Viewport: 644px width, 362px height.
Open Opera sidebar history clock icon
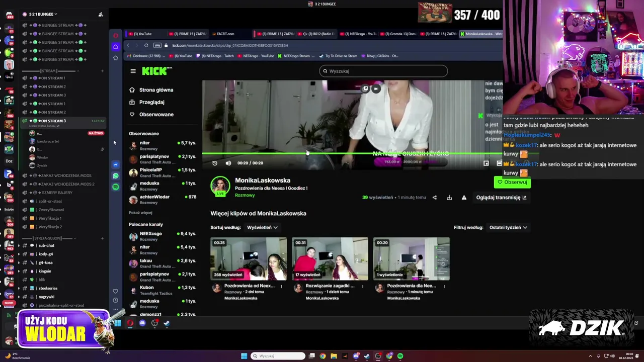point(116,300)
